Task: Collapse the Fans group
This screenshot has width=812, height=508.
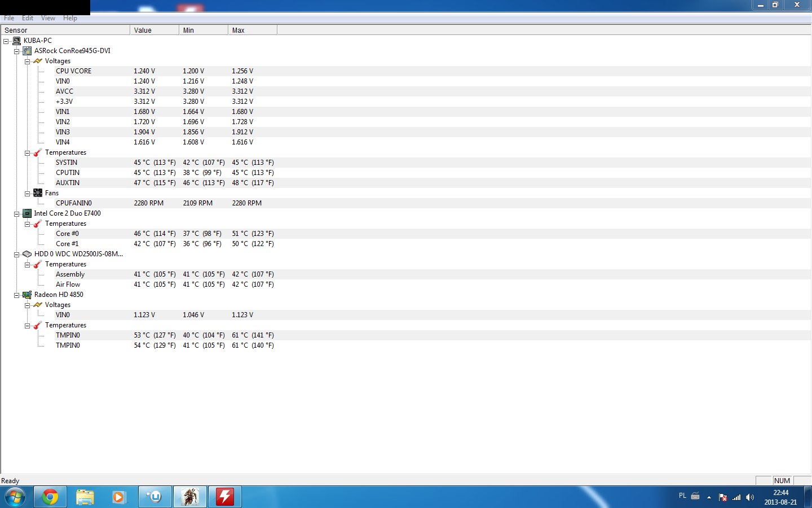Action: tap(27, 194)
